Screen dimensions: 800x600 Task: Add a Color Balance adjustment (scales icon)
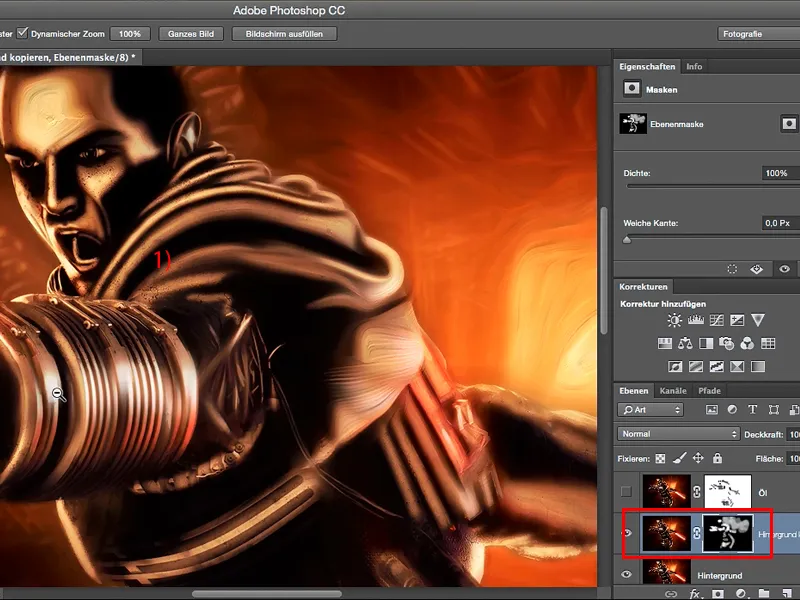pyautogui.click(x=685, y=343)
